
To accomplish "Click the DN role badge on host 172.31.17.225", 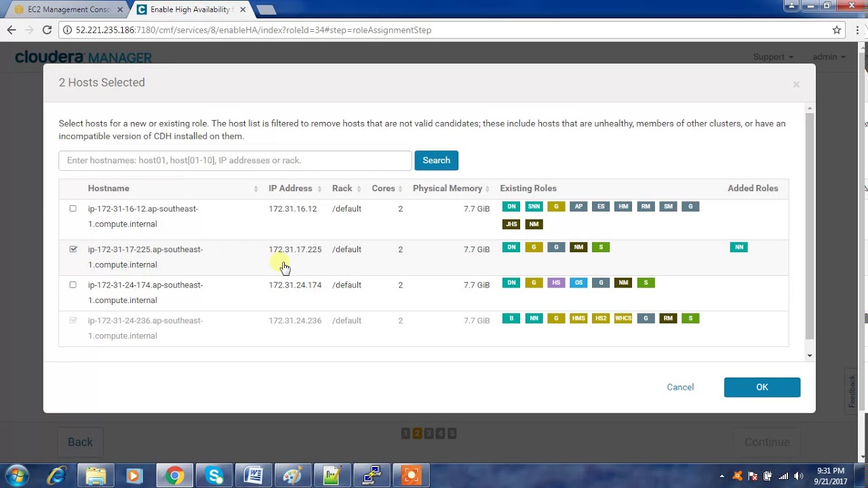I will click(511, 247).
